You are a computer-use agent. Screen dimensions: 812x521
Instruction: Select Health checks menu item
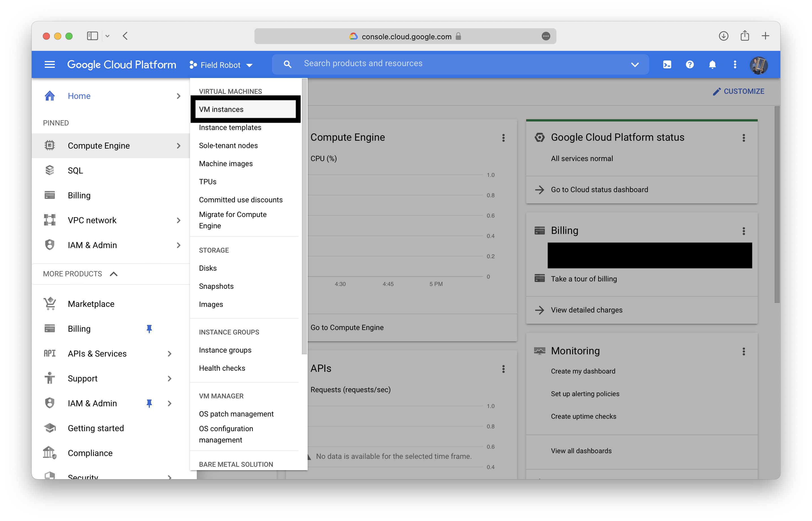click(x=222, y=368)
